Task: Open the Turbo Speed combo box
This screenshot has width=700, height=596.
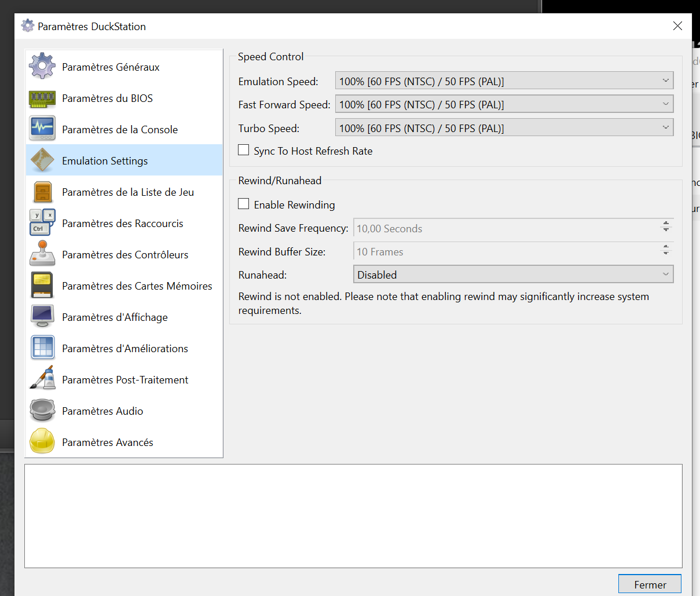Action: click(x=504, y=128)
